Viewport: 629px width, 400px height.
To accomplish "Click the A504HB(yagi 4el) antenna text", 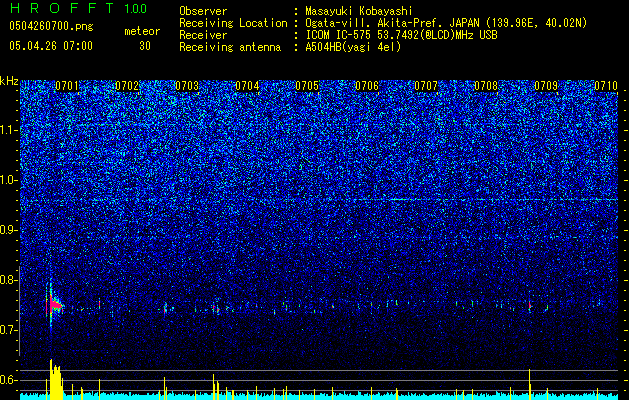I will tap(353, 47).
